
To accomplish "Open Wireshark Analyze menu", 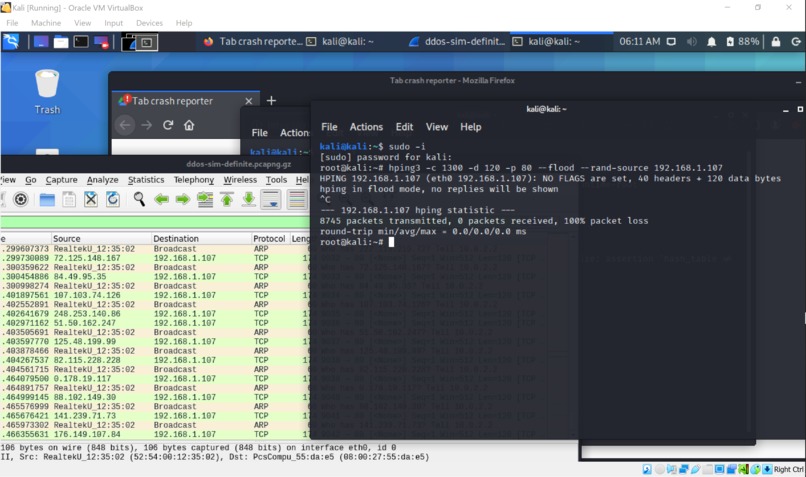I will pos(103,180).
